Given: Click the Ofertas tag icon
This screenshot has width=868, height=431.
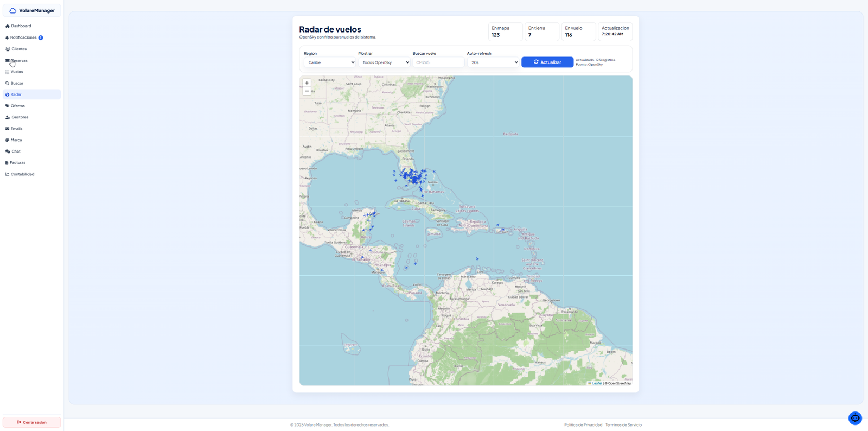Looking at the screenshot, I should click(7, 106).
